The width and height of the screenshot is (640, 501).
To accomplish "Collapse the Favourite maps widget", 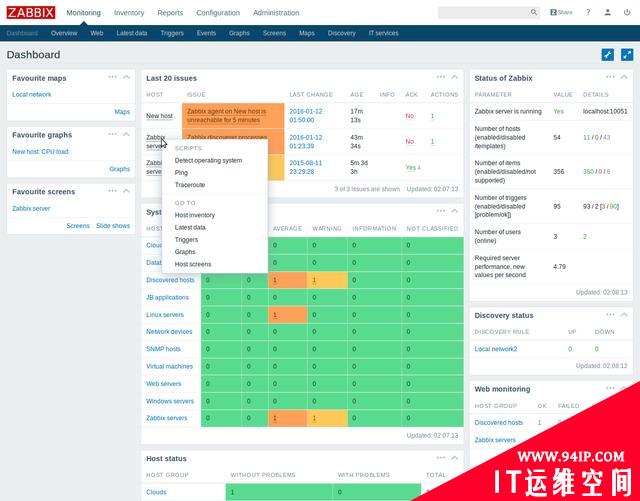I will click(127, 77).
